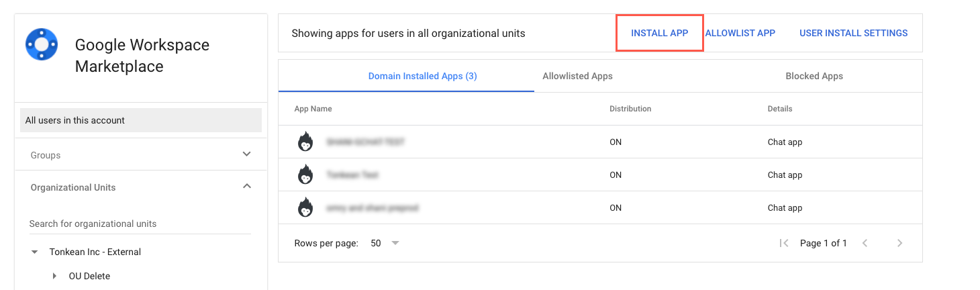The width and height of the screenshot is (980, 290).
Task: Click the app icon in the first table row
Action: coord(305,142)
